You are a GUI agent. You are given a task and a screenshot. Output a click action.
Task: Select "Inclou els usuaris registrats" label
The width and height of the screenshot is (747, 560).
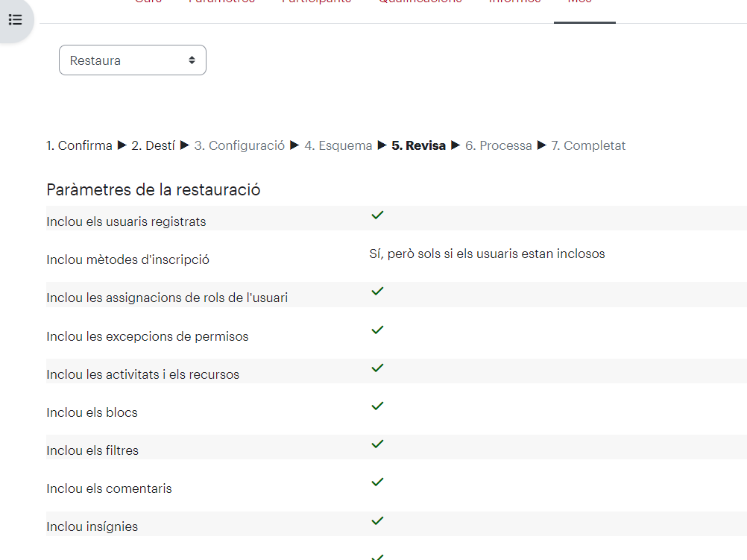[x=126, y=221]
